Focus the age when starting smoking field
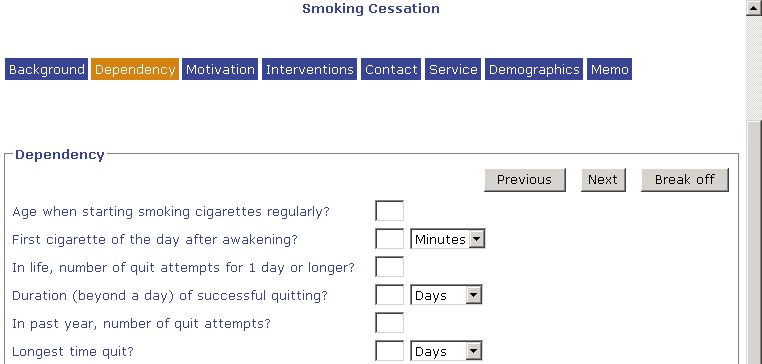762x364 pixels. click(389, 211)
